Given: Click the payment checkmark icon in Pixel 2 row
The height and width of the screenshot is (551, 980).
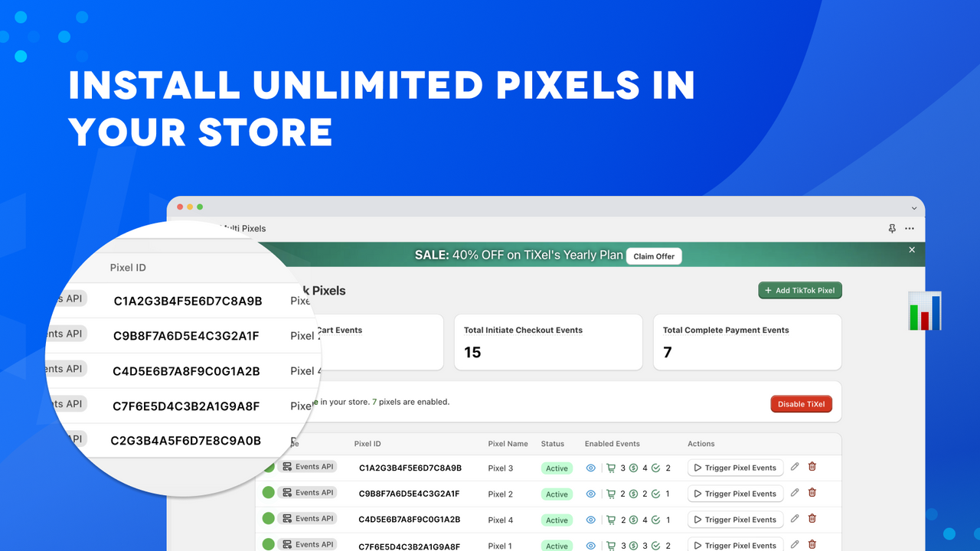Looking at the screenshot, I should pyautogui.click(x=656, y=494).
